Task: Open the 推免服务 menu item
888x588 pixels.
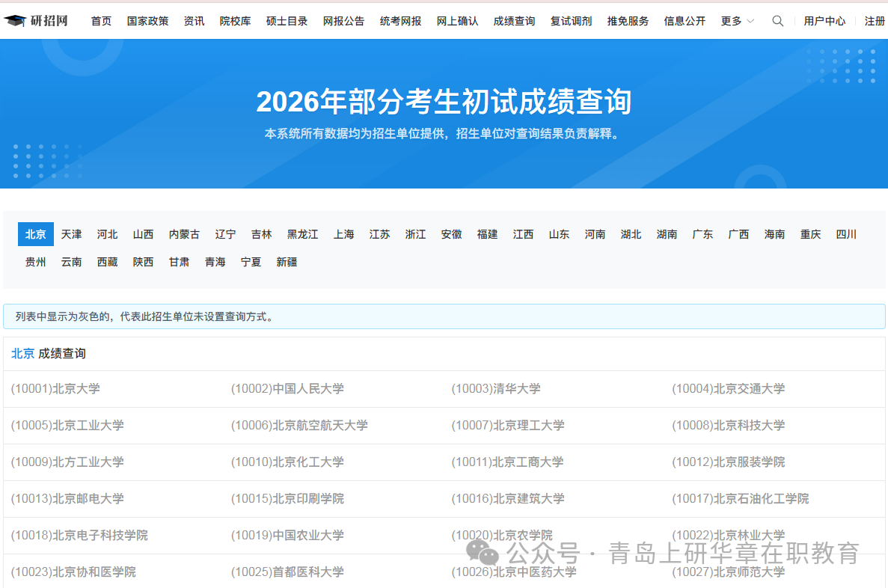Action: 628,21
